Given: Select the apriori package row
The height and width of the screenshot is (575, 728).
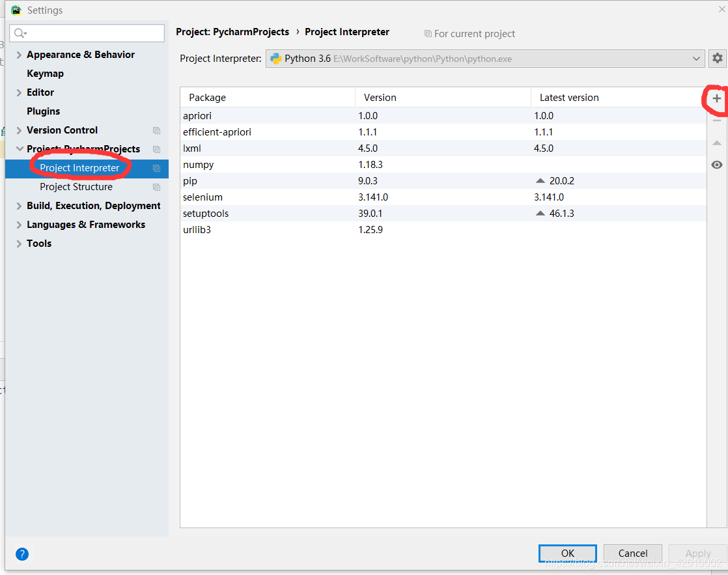Looking at the screenshot, I should tap(443, 116).
